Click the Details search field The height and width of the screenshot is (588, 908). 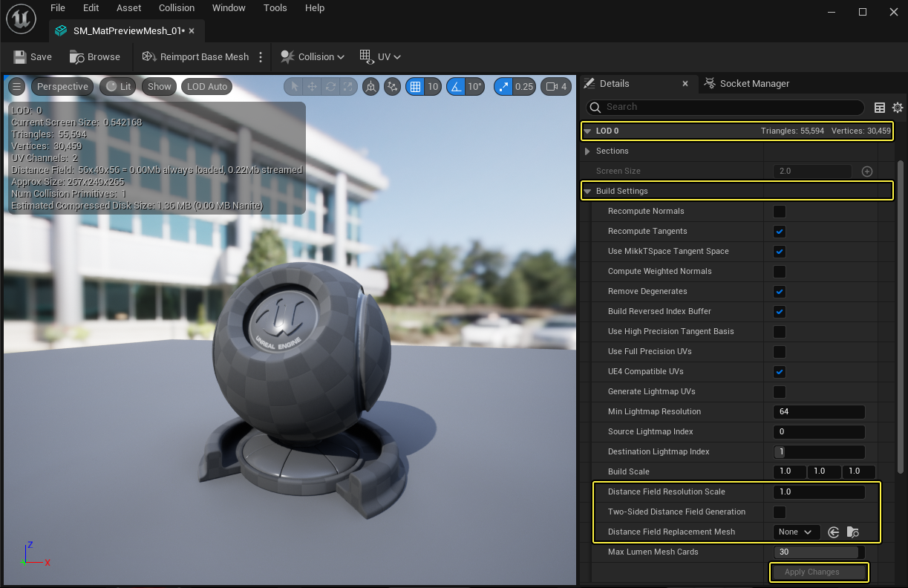[725, 107]
